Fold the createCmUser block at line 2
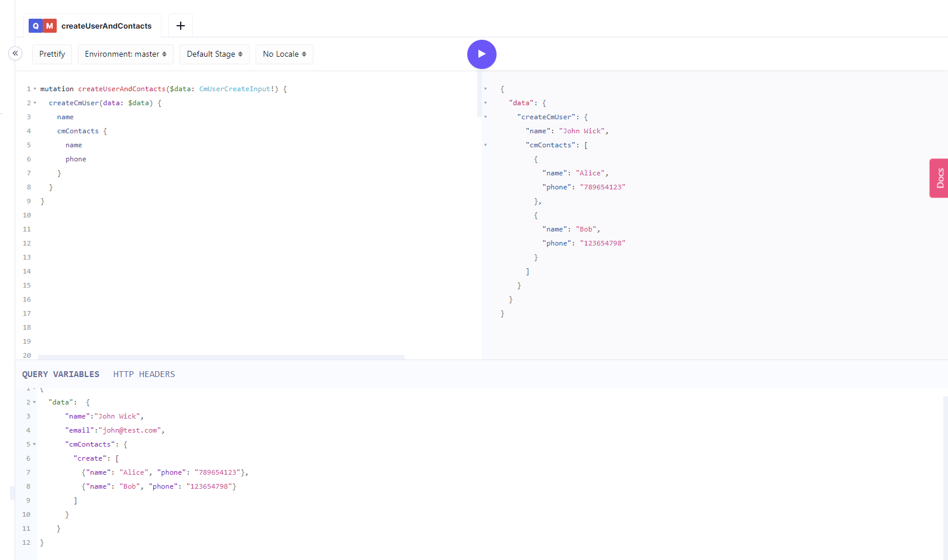 pyautogui.click(x=35, y=103)
